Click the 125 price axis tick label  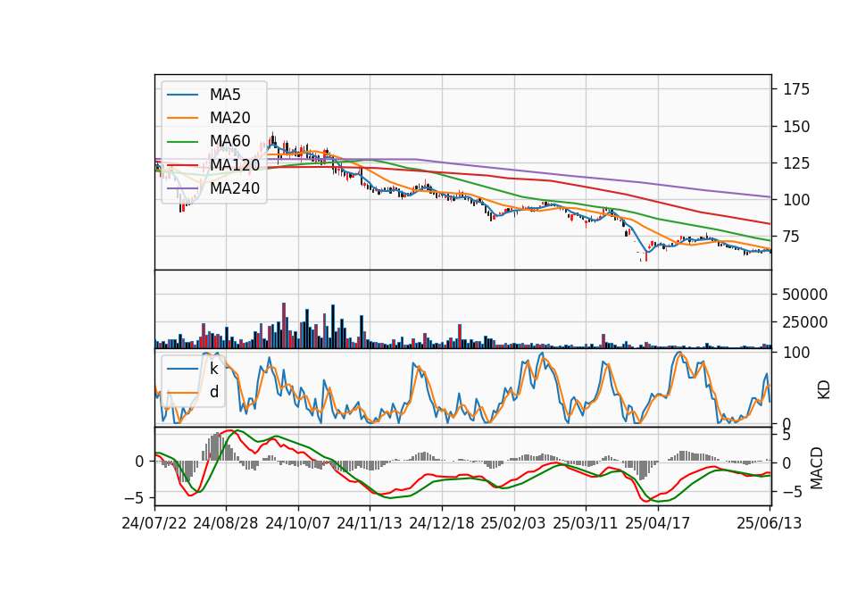coord(796,162)
